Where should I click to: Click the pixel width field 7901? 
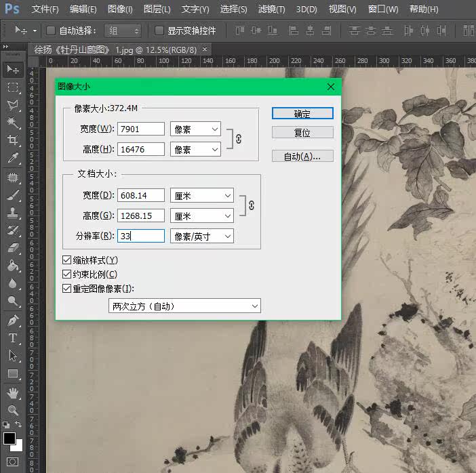(141, 129)
